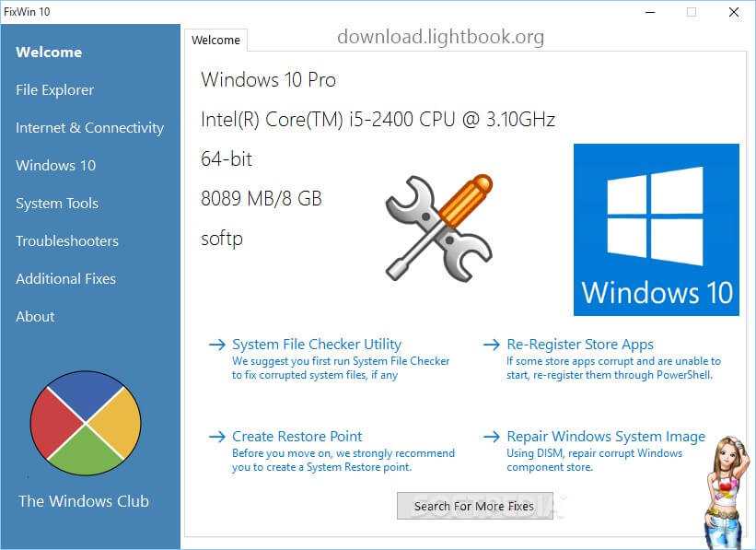Select Windows 10 in the sidebar
The width and height of the screenshot is (756, 550).
coord(55,166)
